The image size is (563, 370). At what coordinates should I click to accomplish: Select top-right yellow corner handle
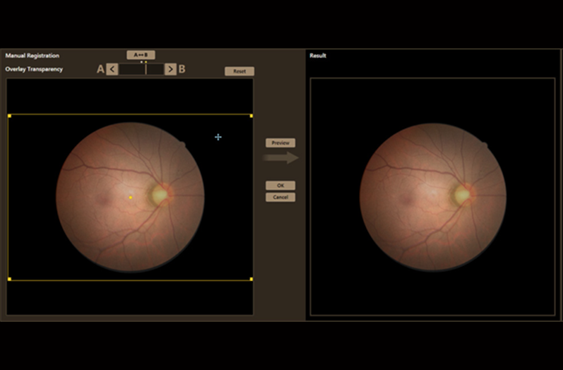[251, 116]
